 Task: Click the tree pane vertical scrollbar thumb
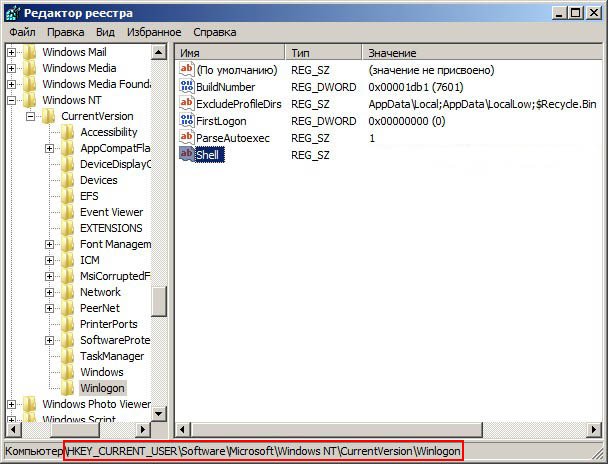click(159, 299)
